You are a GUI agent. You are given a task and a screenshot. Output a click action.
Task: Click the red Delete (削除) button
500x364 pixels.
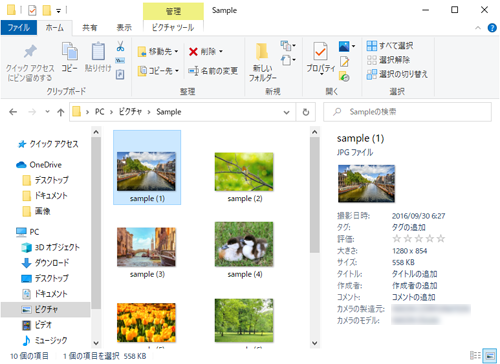tap(203, 52)
